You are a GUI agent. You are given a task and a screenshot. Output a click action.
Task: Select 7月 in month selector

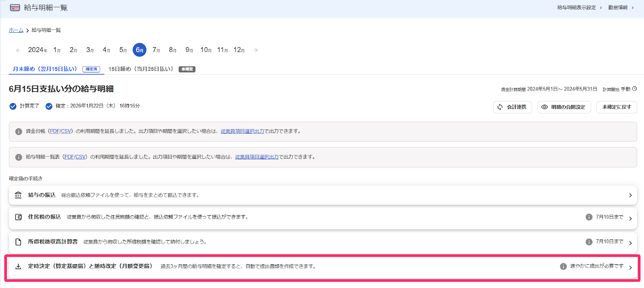pos(156,50)
